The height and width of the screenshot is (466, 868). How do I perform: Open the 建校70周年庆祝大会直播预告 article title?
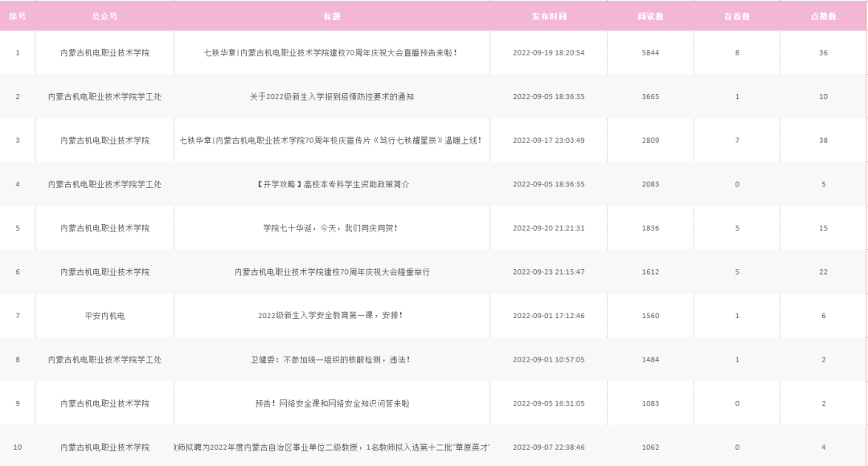click(331, 53)
